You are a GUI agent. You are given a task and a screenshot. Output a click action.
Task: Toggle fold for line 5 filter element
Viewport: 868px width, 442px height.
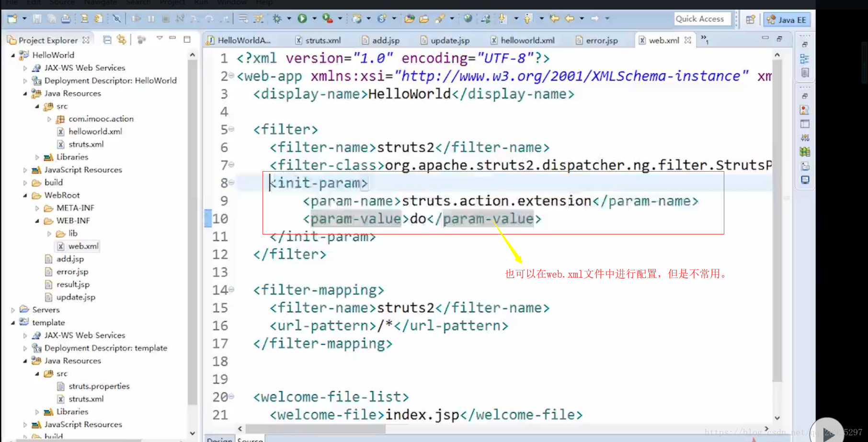point(231,129)
